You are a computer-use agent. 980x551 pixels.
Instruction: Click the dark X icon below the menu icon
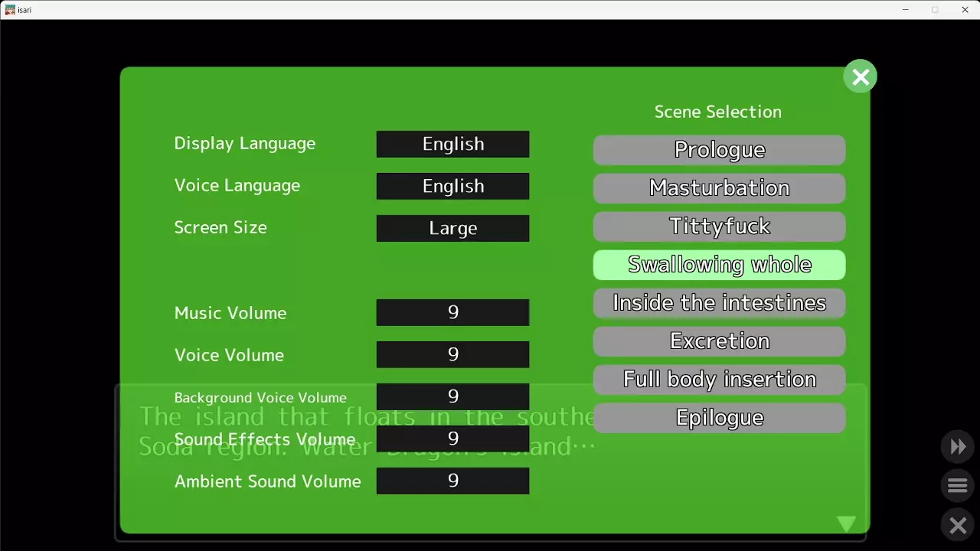958,526
